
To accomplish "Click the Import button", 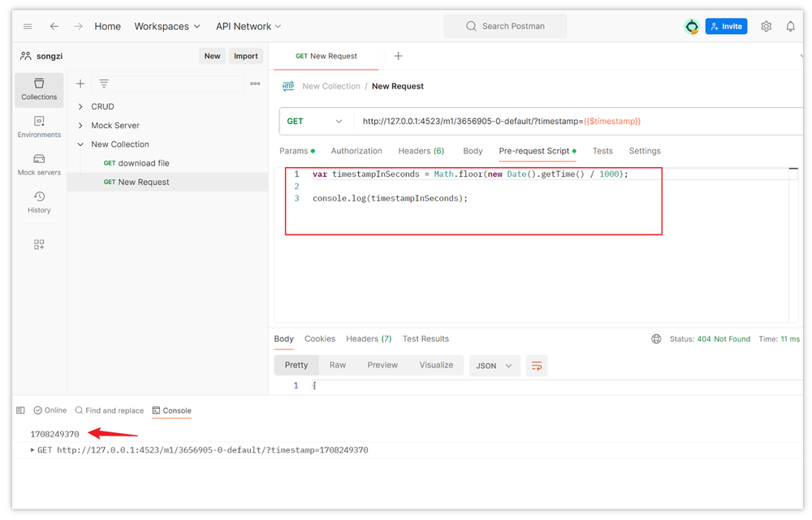I will 245,56.
